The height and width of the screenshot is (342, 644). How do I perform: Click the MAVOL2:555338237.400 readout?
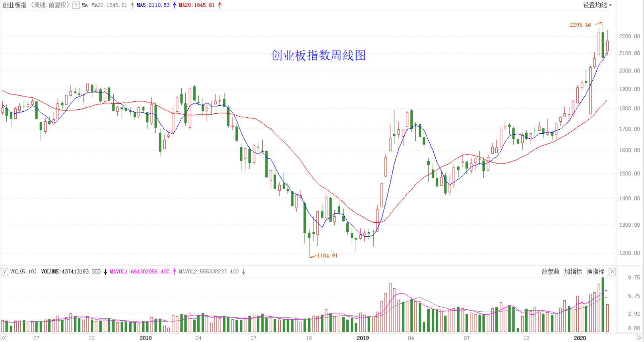click(209, 272)
